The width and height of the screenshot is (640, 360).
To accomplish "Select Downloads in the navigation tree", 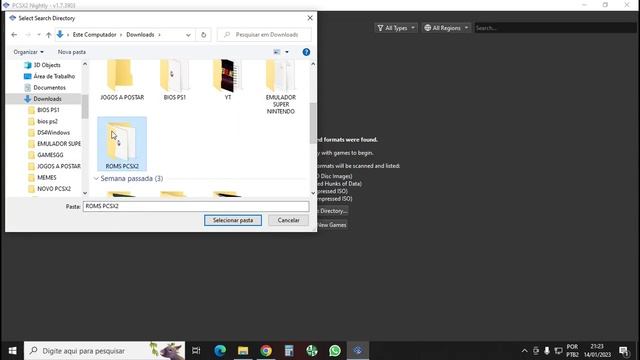I will coord(43,99).
